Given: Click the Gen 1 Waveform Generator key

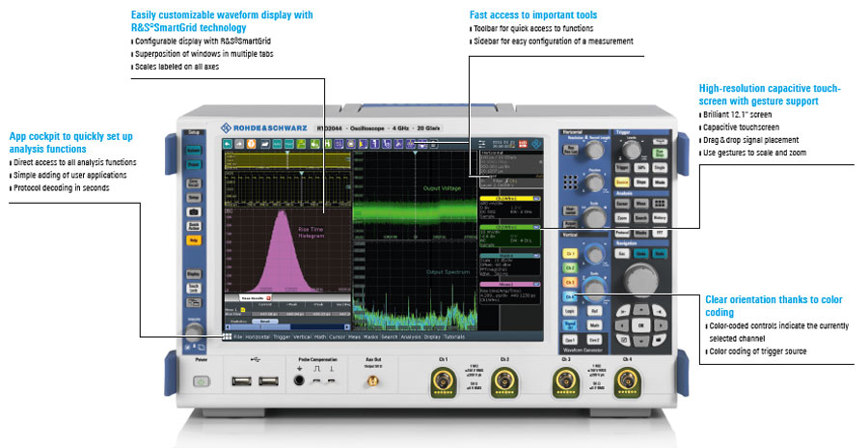Looking at the screenshot, I should tap(570, 339).
